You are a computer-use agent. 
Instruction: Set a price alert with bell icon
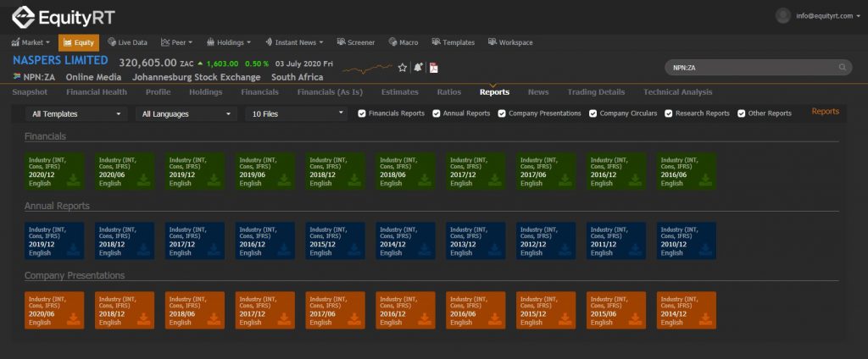click(418, 68)
